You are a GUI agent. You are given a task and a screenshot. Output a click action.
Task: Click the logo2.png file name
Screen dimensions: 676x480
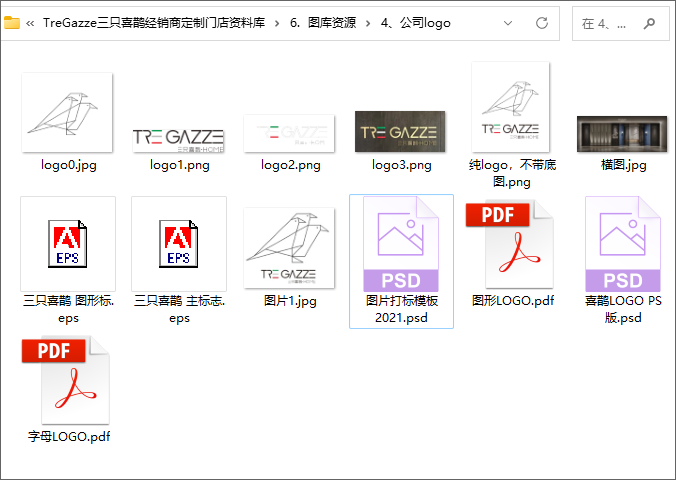coord(291,165)
